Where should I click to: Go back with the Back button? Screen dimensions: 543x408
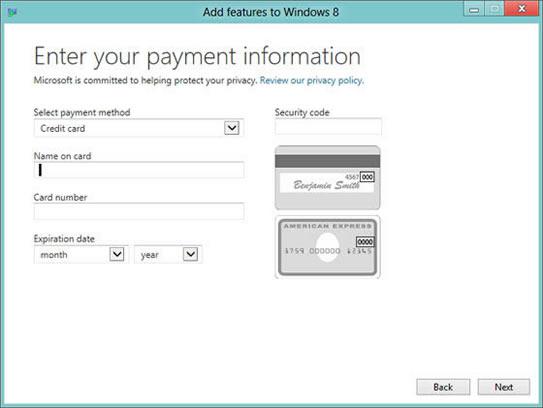(x=443, y=387)
